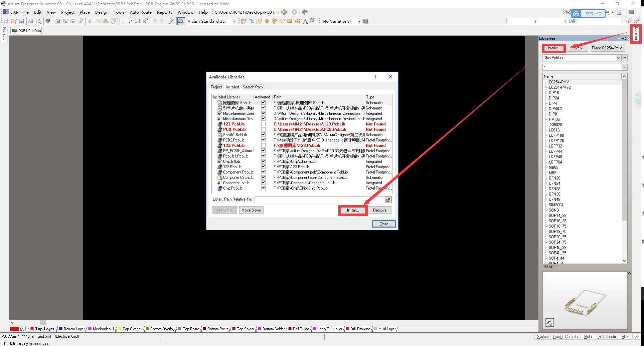Uncheck Activated for PCB2.PcbLib
Viewport: 644px width, 346px height.
coord(263,140)
